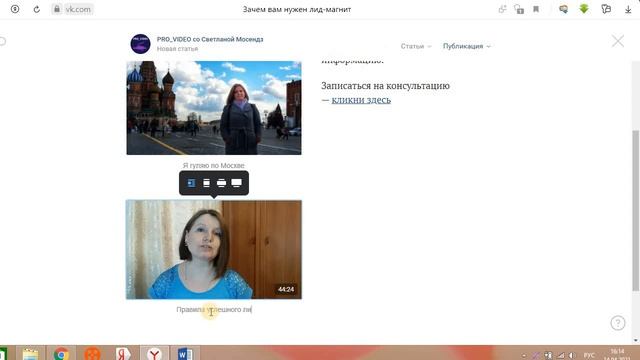Open the green arrow download extension

coord(584,9)
